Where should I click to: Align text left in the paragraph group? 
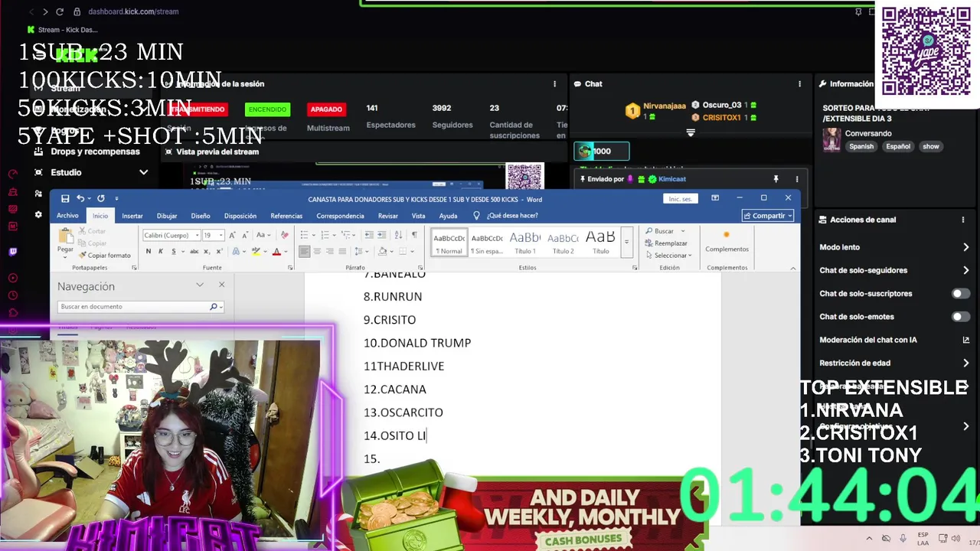click(x=305, y=251)
